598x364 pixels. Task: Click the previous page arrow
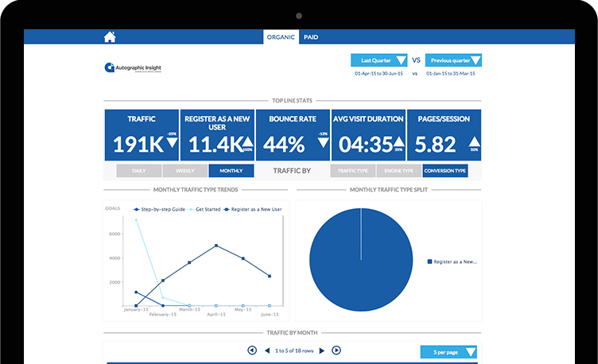266,350
